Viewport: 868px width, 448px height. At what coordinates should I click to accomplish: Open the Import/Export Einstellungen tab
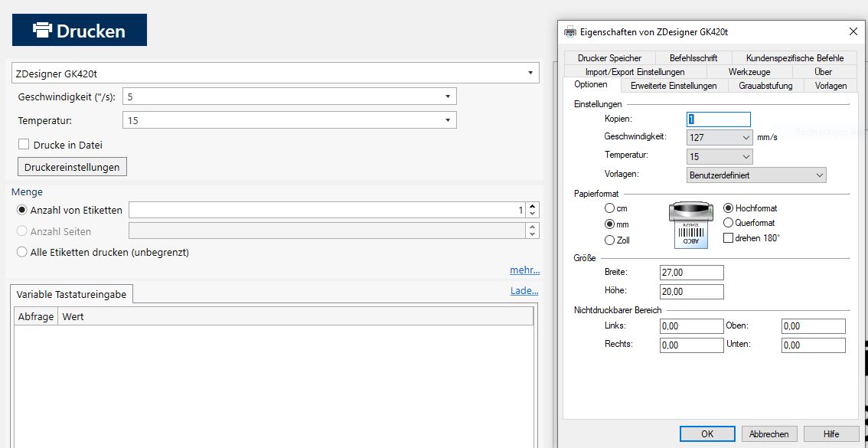[635, 71]
